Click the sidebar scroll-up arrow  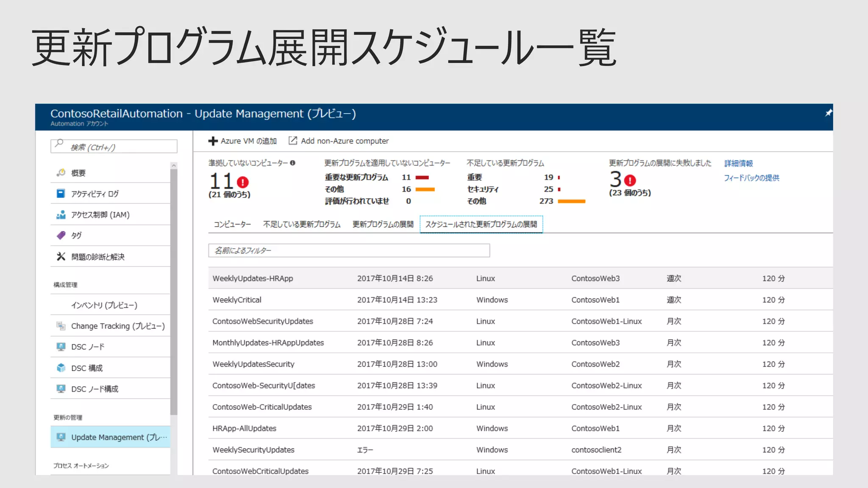point(174,166)
